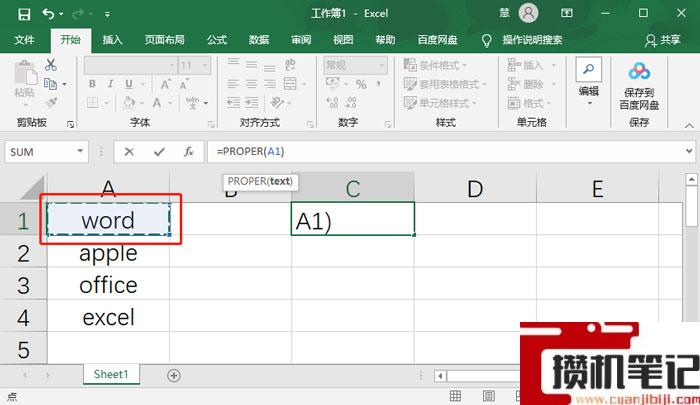Click the Increase Indent icon
Viewport: 700px width, 405px height.
251,103
